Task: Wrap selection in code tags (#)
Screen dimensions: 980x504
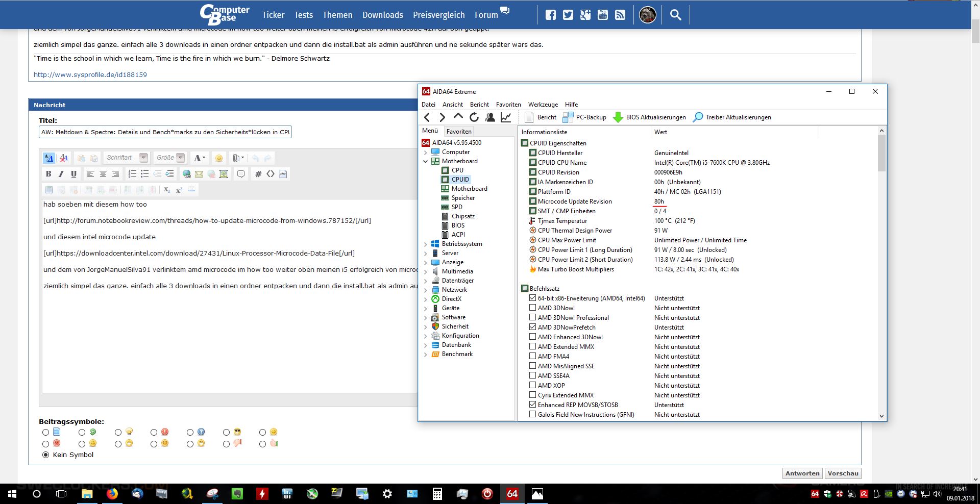Action: pos(258,174)
